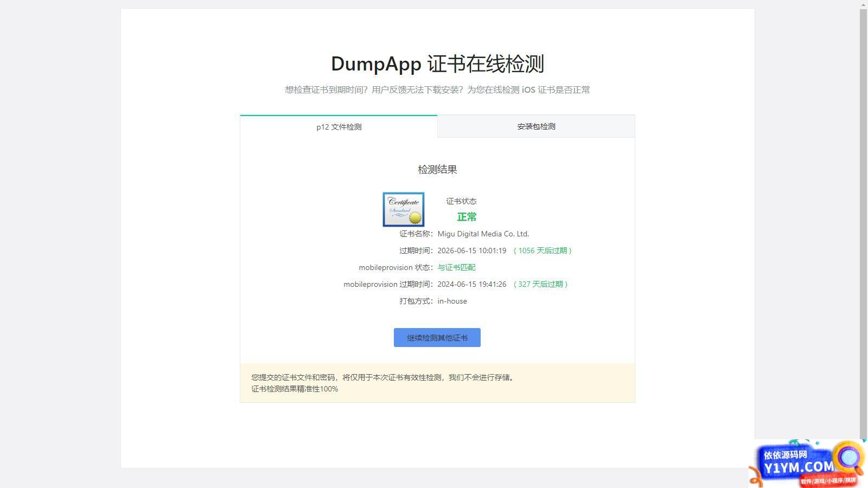Select certificate name Migu Digital Media Co. Ltd.
This screenshot has height=488, width=868.
(483, 234)
